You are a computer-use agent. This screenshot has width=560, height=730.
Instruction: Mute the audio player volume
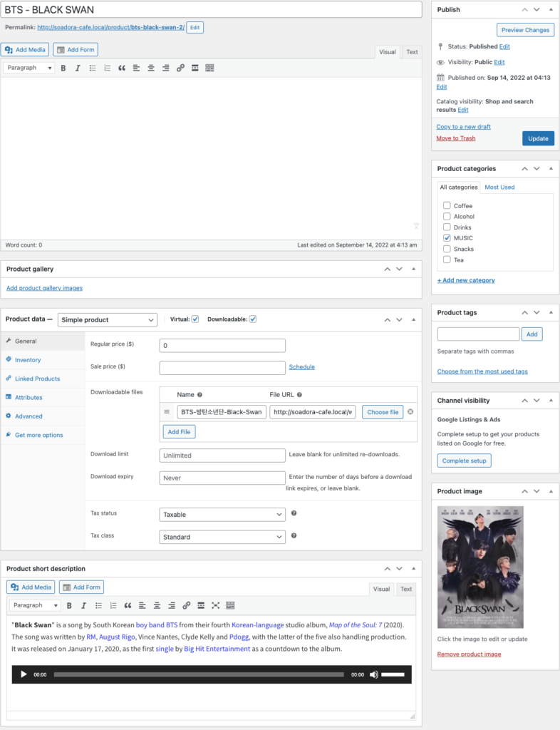[x=374, y=674]
